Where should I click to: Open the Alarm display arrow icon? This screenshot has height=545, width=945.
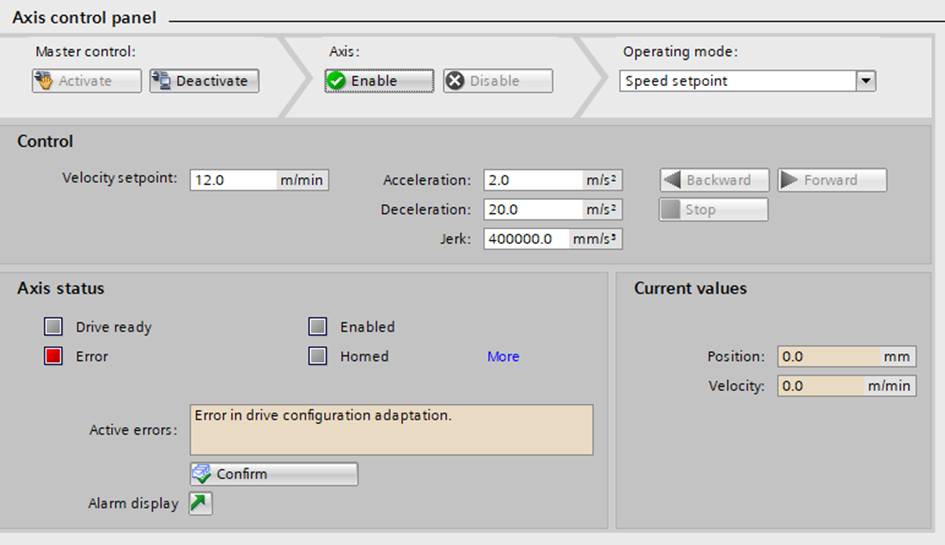click(x=200, y=503)
